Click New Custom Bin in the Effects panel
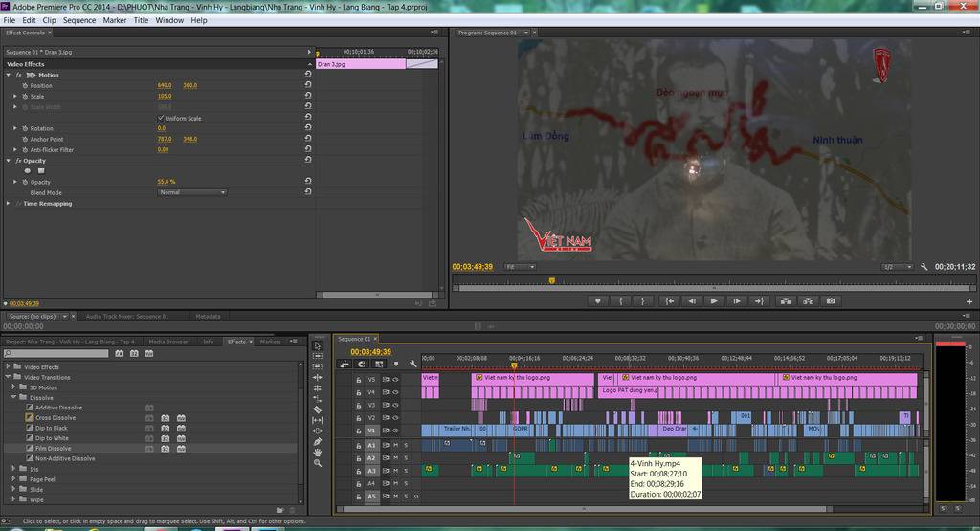980x531 pixels. (x=280, y=510)
